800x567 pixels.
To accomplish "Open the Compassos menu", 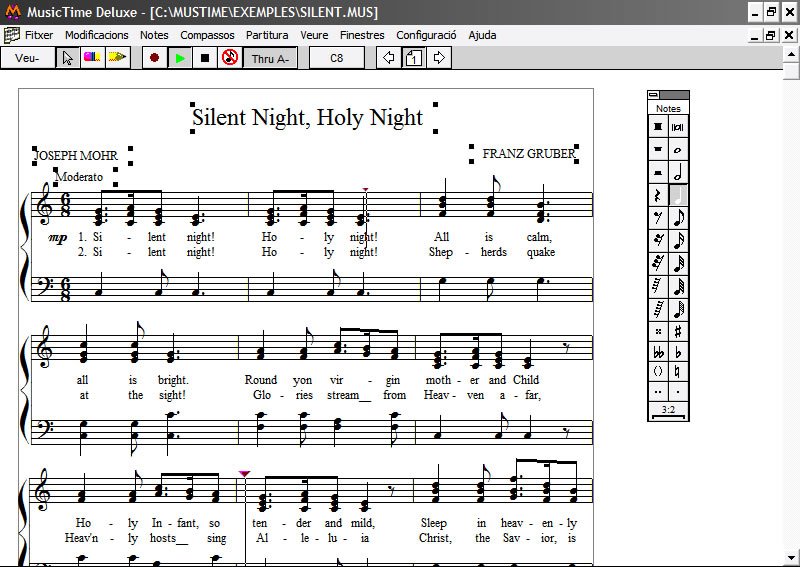I will [207, 35].
